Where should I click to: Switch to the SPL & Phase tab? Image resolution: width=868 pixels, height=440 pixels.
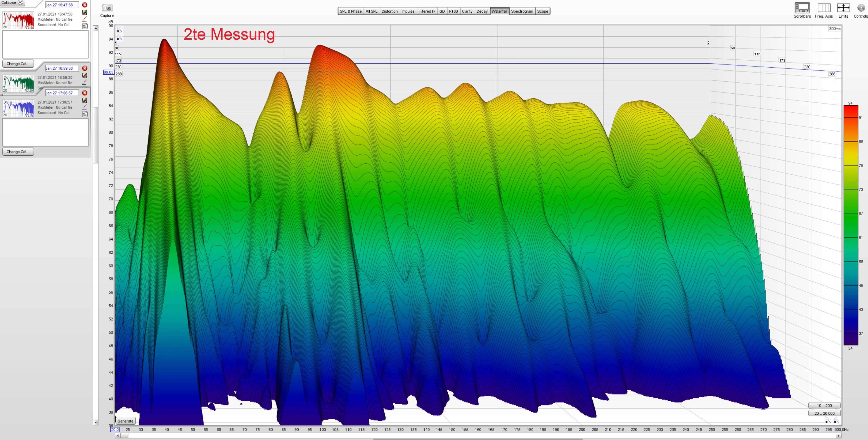tap(350, 11)
